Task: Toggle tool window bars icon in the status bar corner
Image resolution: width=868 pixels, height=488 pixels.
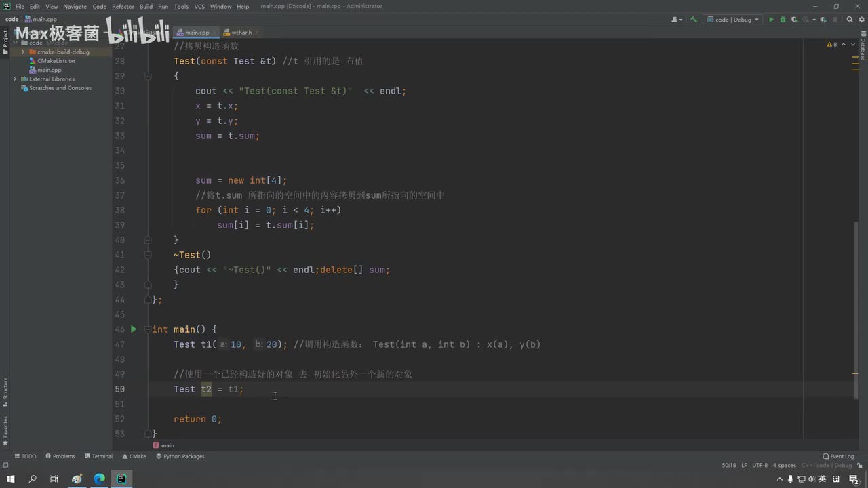Action: pos(5,466)
